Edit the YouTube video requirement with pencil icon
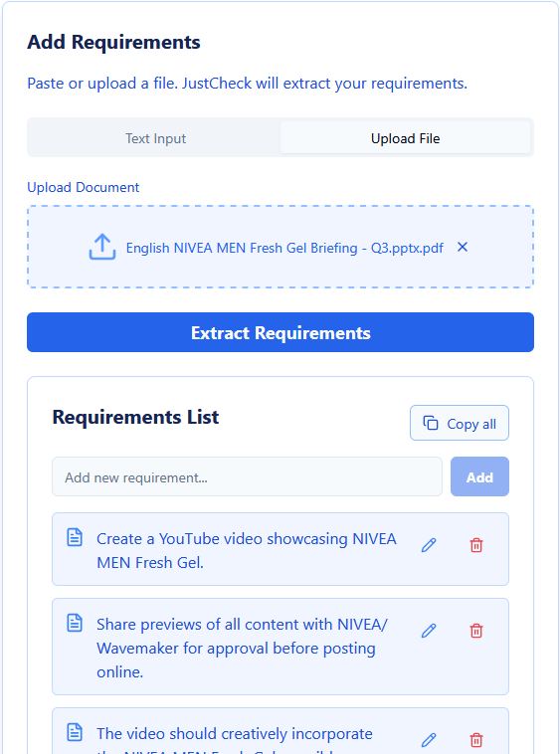The width and height of the screenshot is (560, 754). [x=429, y=545]
